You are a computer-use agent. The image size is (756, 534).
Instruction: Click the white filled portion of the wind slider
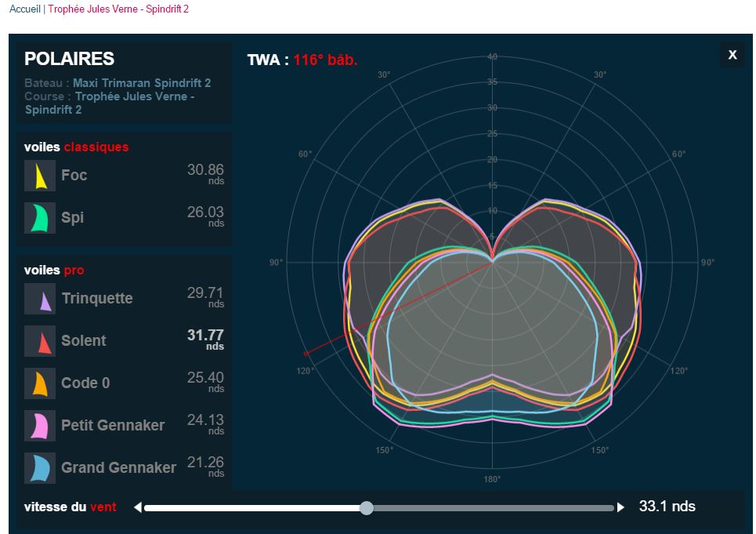coord(252,508)
